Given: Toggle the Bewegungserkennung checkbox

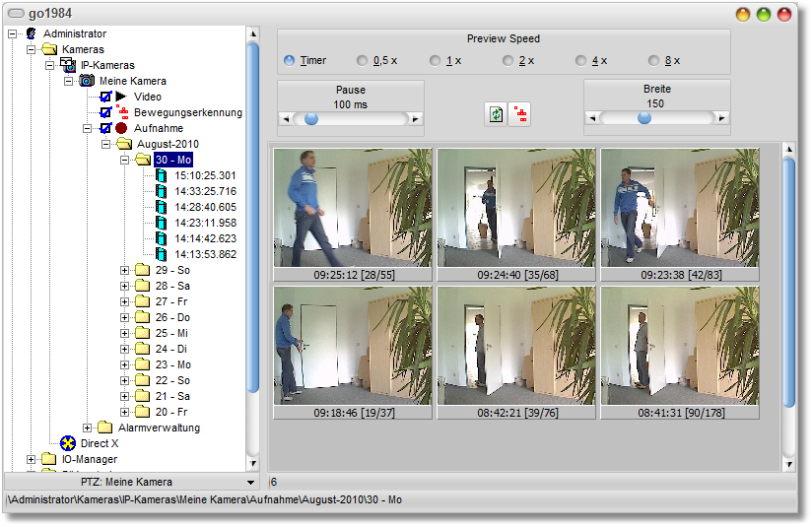Looking at the screenshot, I should [x=105, y=112].
